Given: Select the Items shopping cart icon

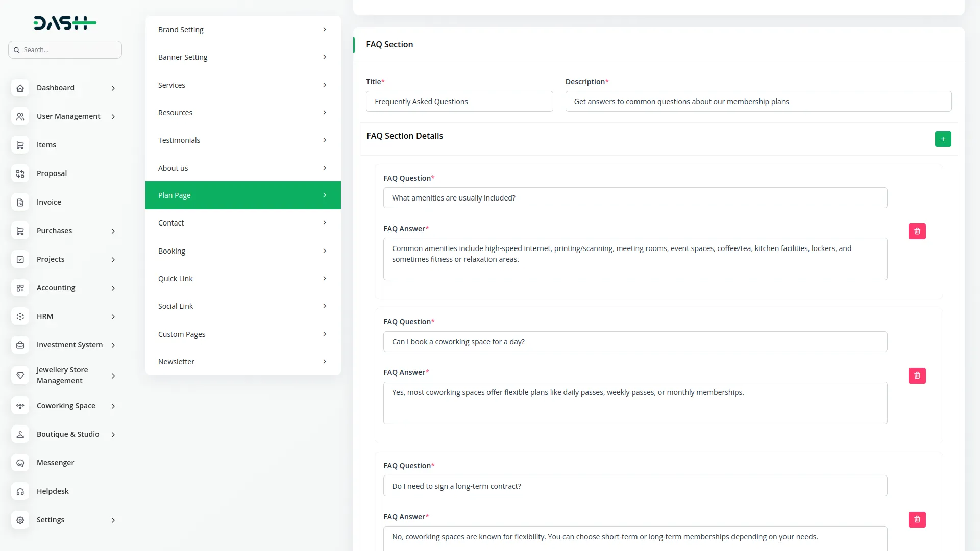Looking at the screenshot, I should point(20,145).
